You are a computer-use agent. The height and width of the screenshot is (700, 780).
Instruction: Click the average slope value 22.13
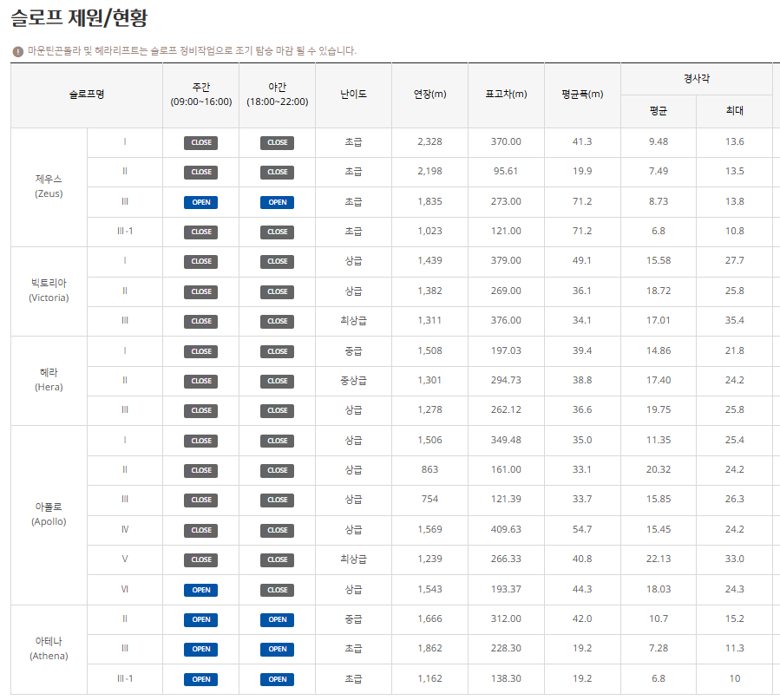click(659, 559)
